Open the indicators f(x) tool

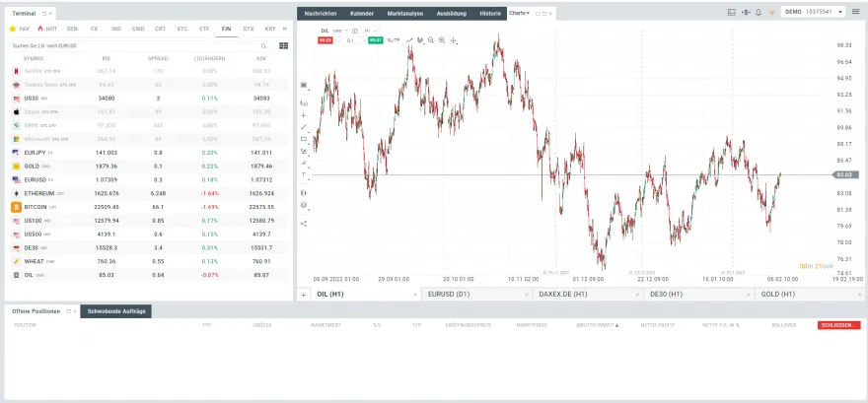304,102
